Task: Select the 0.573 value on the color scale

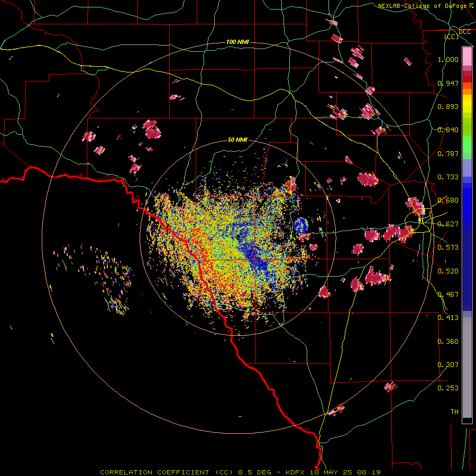Action: click(x=448, y=248)
